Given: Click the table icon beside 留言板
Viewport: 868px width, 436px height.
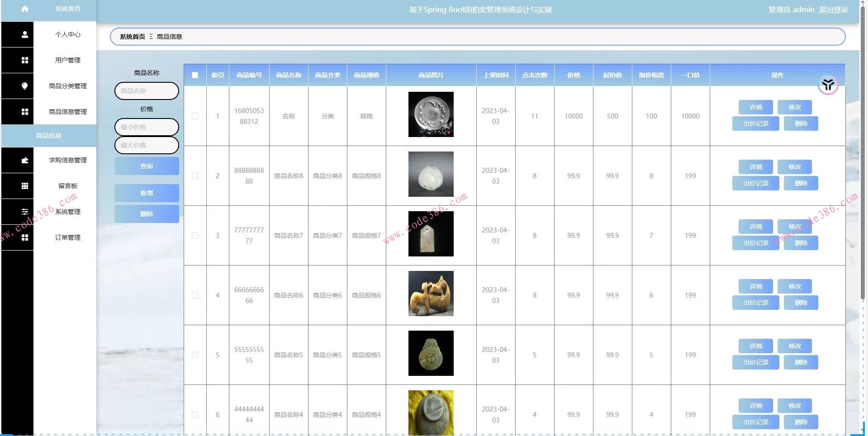Looking at the screenshot, I should 25,186.
